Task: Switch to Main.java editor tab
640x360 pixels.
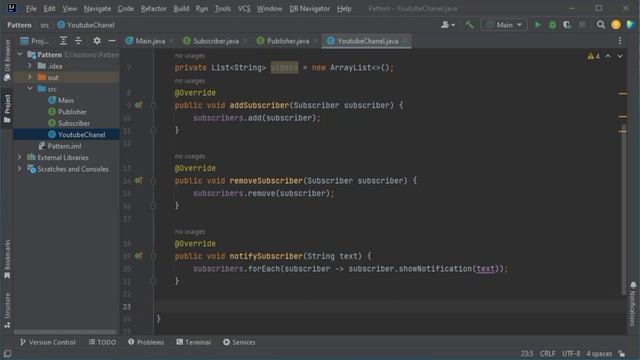Action: pos(149,41)
